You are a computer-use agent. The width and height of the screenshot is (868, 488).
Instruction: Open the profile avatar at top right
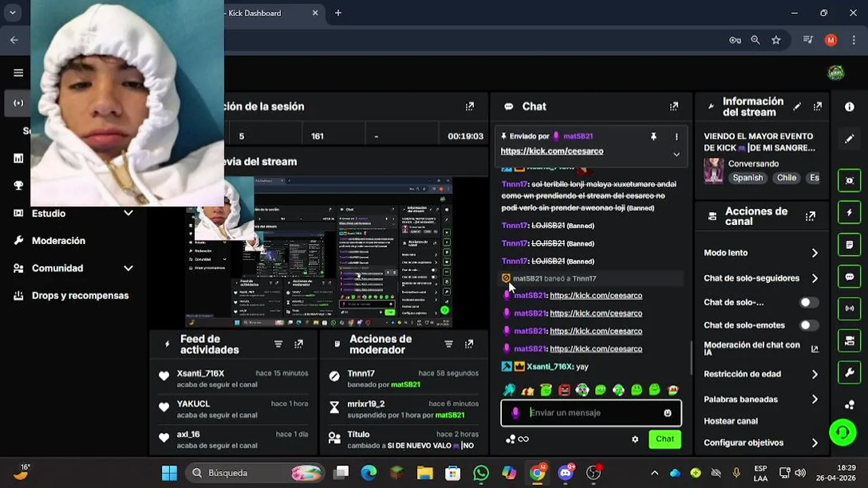tap(836, 73)
